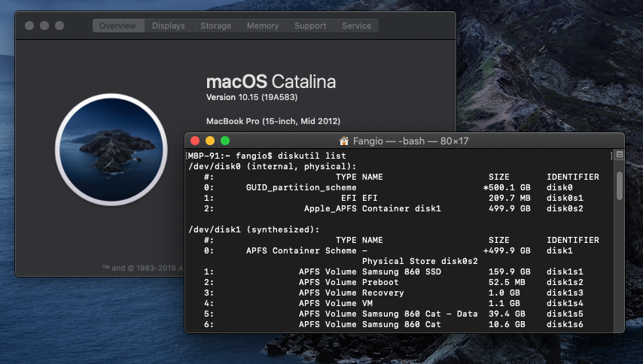The height and width of the screenshot is (364, 643).
Task: Click 'Samsung 860 Cat - Data' volume name
Action: tap(420, 314)
